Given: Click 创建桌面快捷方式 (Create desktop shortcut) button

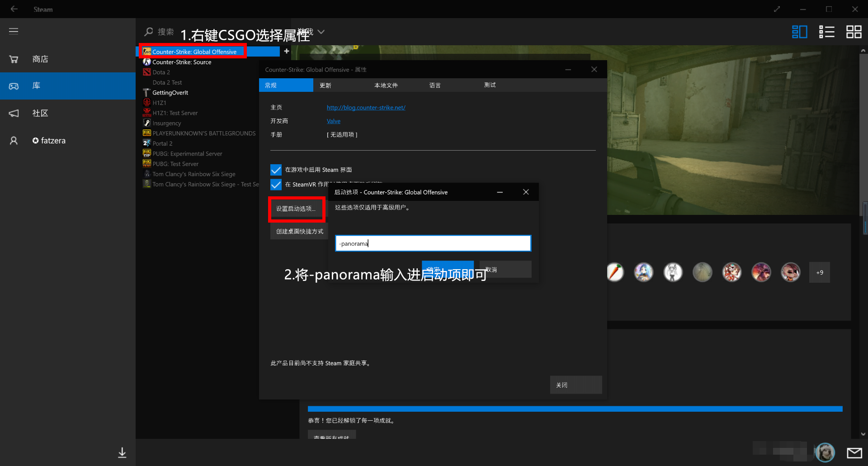Looking at the screenshot, I should (x=299, y=231).
